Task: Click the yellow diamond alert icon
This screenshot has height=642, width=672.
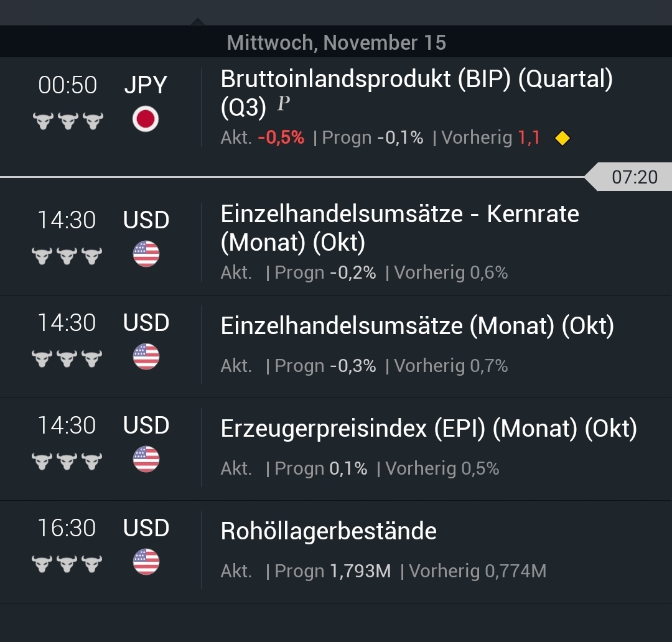Action: tap(561, 138)
